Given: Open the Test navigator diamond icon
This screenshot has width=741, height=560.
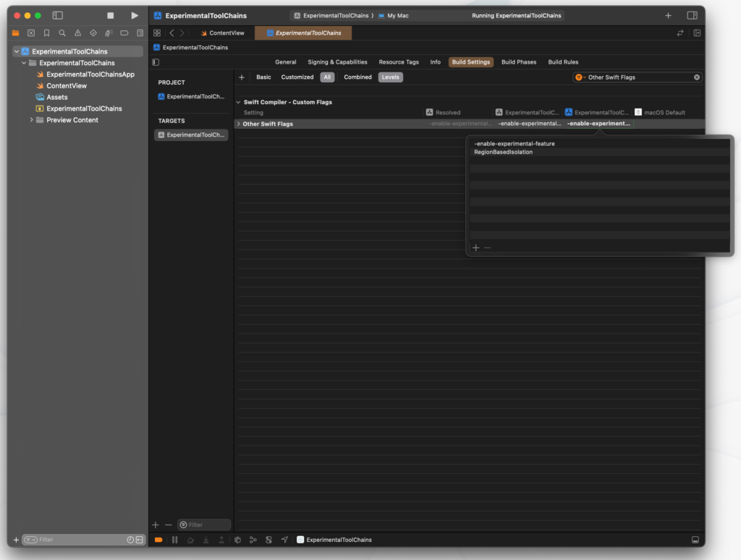Looking at the screenshot, I should [93, 33].
